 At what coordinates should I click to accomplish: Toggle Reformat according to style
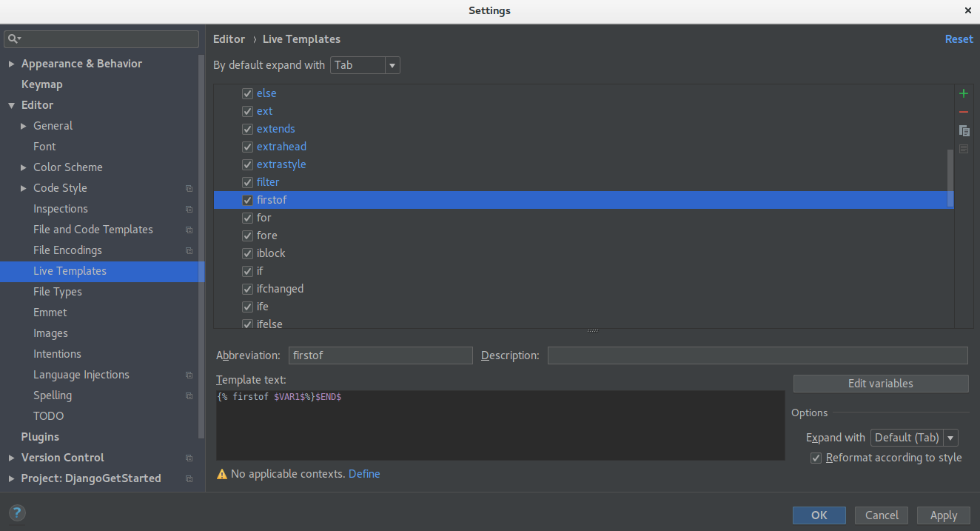(815, 458)
